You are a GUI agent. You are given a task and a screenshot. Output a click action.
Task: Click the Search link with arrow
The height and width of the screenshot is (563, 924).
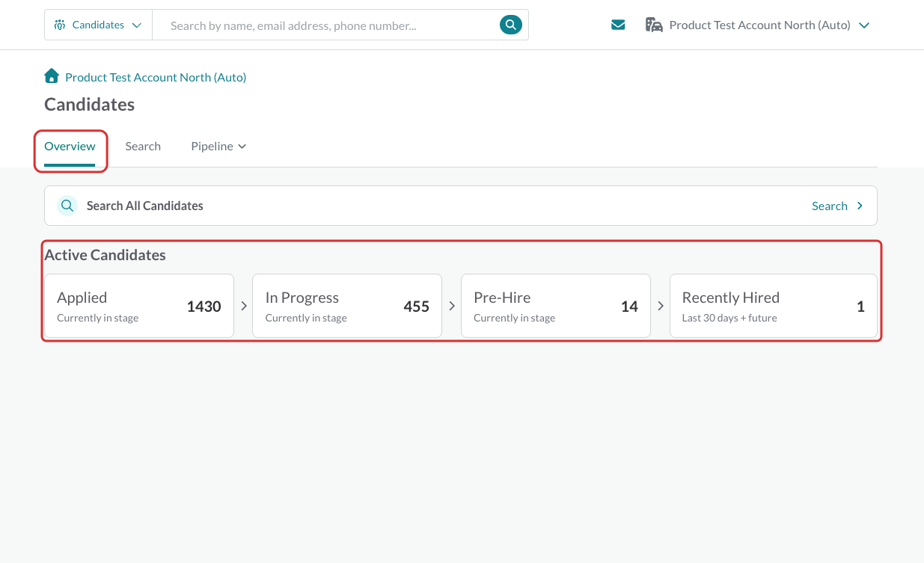click(x=838, y=206)
